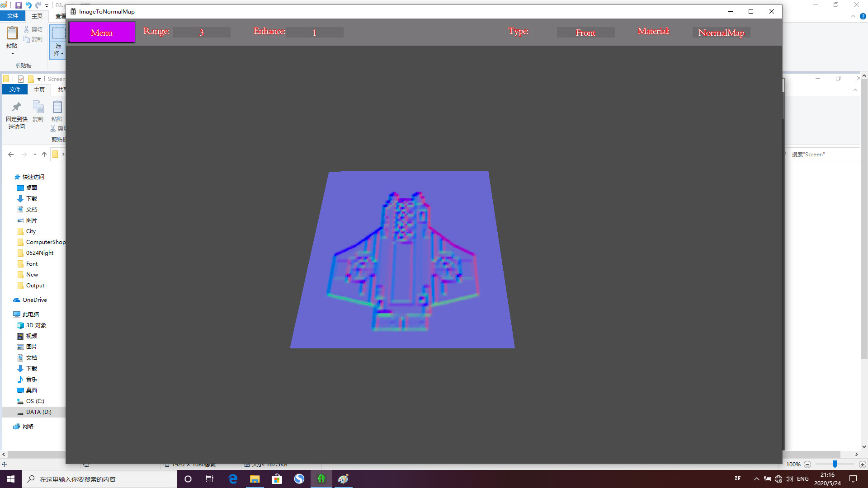The height and width of the screenshot is (488, 868).
Task: Toggle Type between Front and Back
Action: (585, 32)
